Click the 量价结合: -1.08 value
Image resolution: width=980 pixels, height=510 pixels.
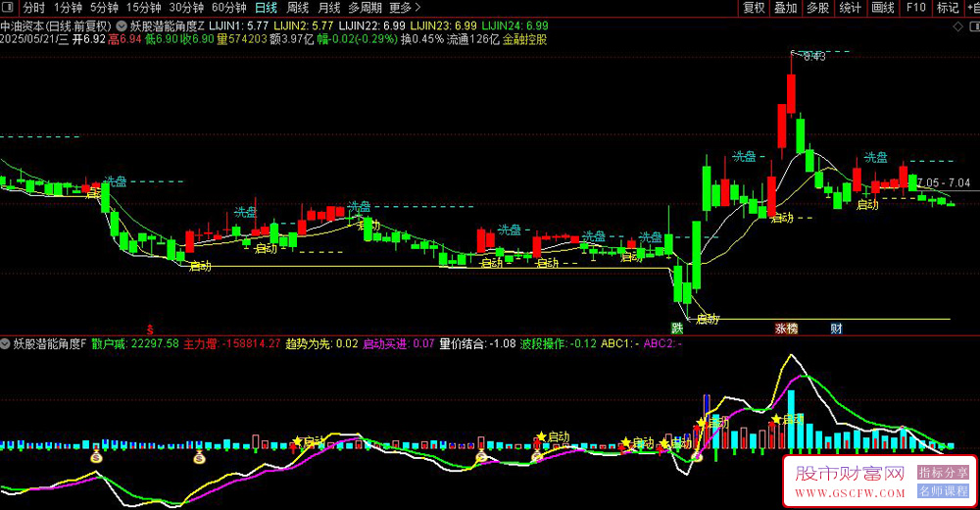(477, 343)
